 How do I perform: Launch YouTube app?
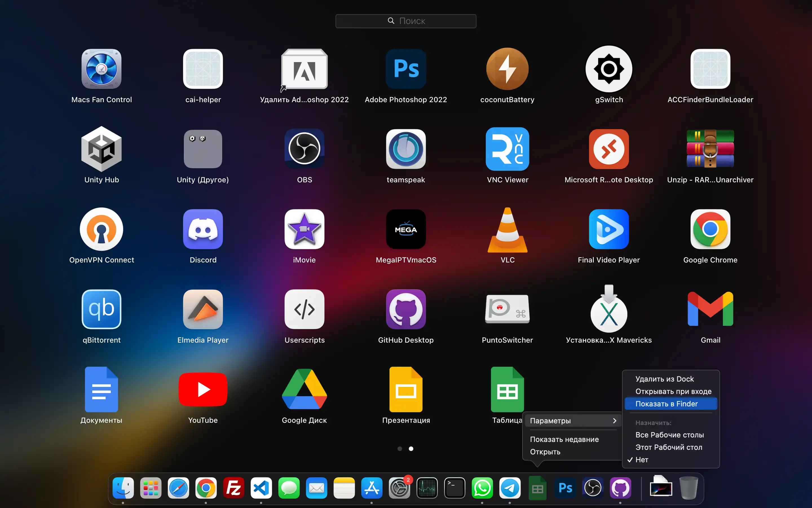(203, 389)
